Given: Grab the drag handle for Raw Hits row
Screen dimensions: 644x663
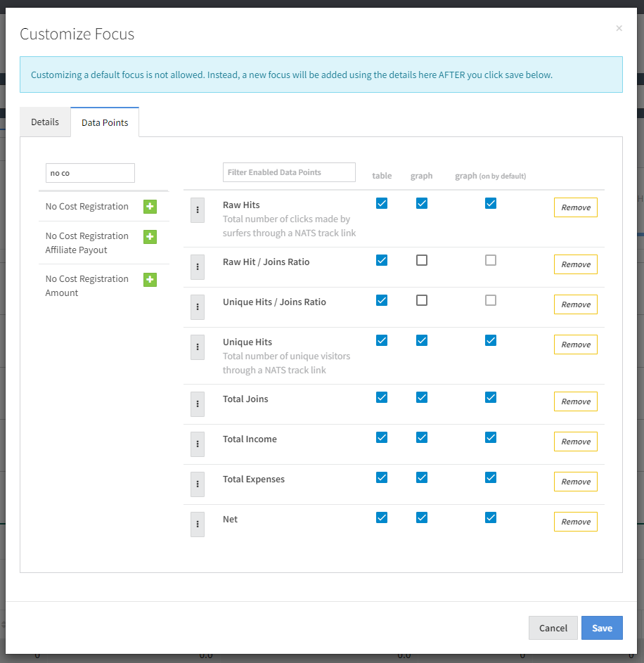Looking at the screenshot, I should click(198, 210).
